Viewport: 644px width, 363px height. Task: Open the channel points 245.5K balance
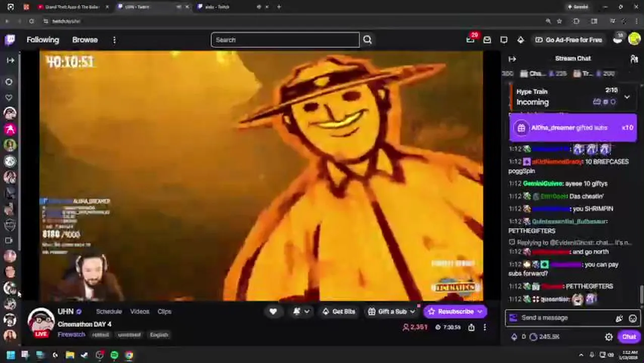coord(545,337)
